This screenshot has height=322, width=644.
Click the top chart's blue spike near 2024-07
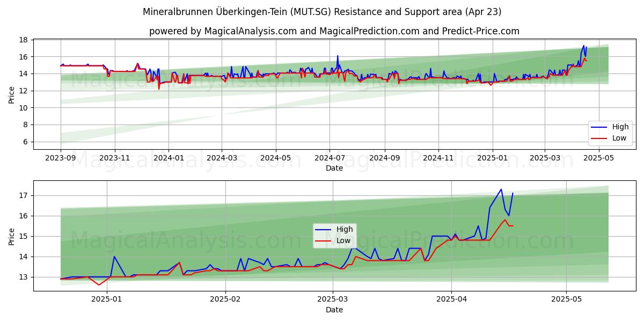[338, 56]
